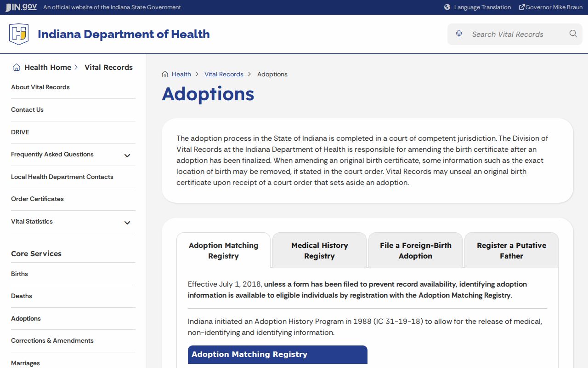This screenshot has width=588, height=368.
Task: Open the Vital Statistics sidebar link
Action: (32, 221)
